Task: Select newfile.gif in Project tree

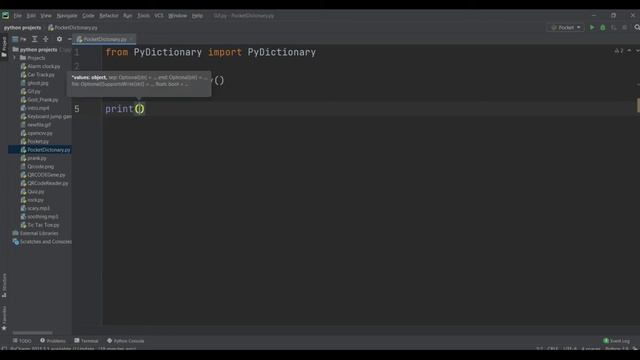Action: [39, 125]
